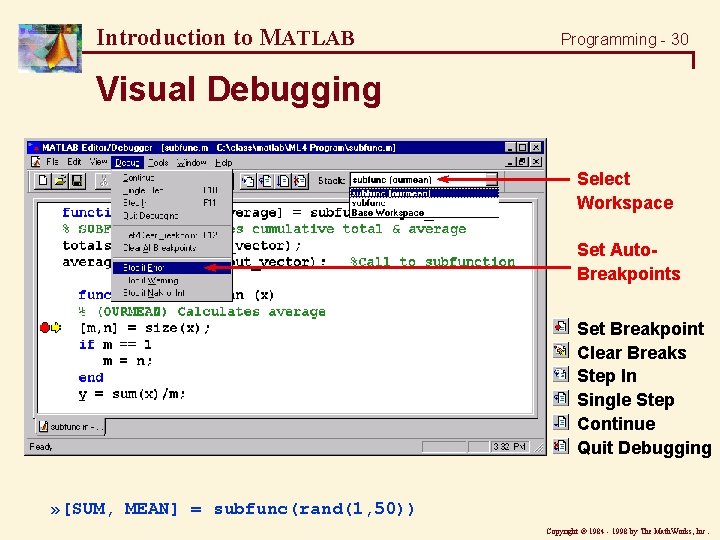Screen dimensions: 720x540
Task: Click the code line "m = n;"
Action: (x=128, y=361)
